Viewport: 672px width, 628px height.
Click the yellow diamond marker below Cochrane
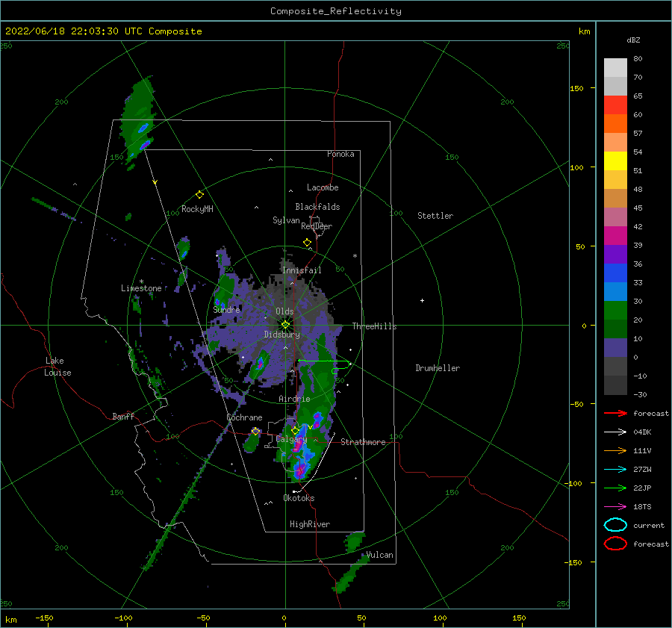pyautogui.click(x=255, y=431)
